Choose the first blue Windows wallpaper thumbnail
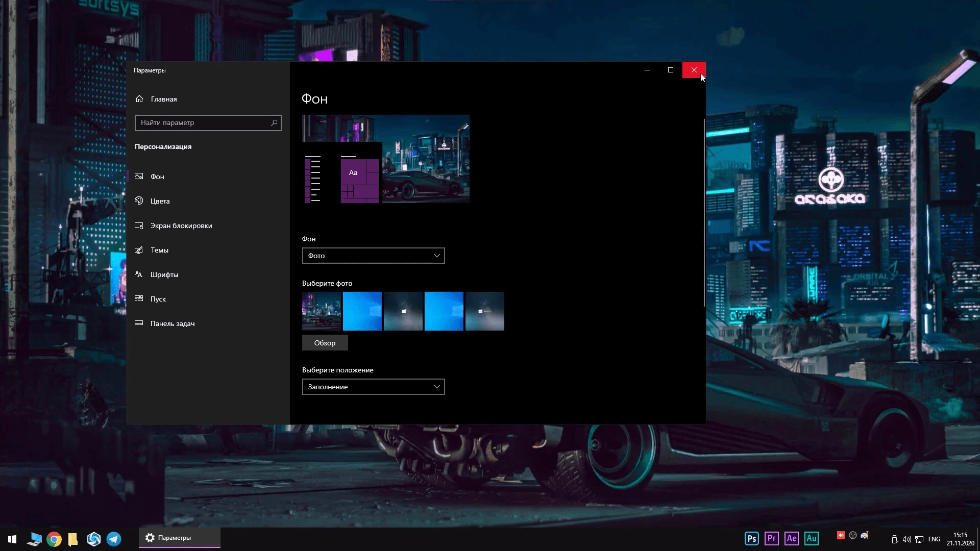 pyautogui.click(x=362, y=311)
